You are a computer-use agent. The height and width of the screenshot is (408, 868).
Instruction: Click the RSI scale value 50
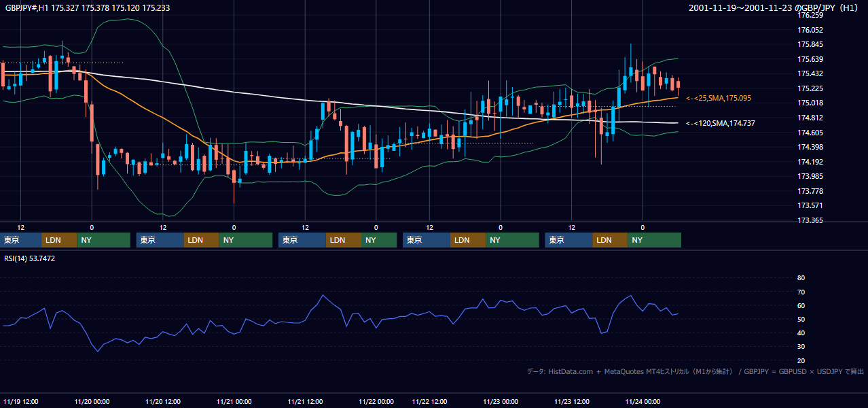pyautogui.click(x=801, y=319)
